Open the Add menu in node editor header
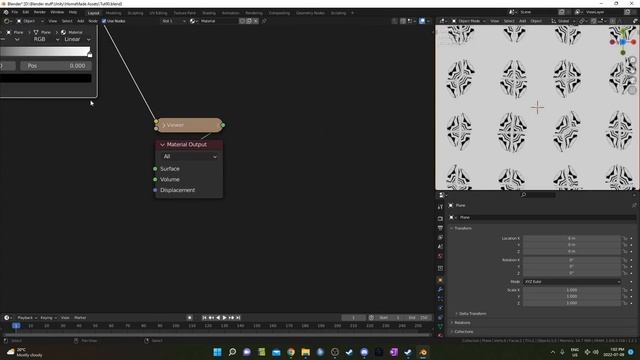 point(81,21)
